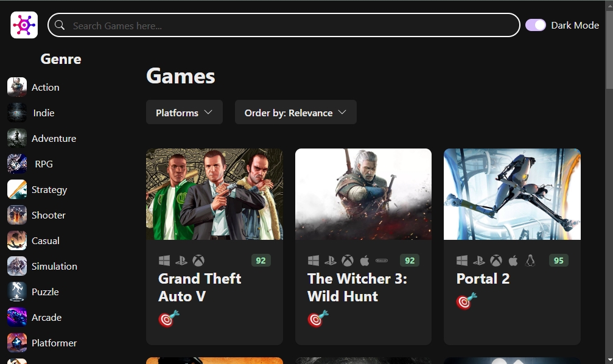
Task: Click the Adventure genre thumbnail icon
Action: [x=17, y=138]
